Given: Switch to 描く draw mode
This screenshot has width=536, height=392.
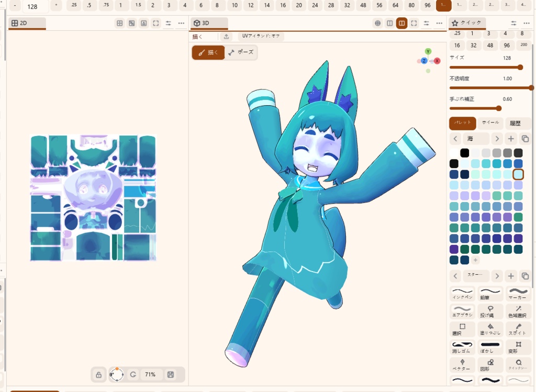Looking at the screenshot, I should 208,52.
